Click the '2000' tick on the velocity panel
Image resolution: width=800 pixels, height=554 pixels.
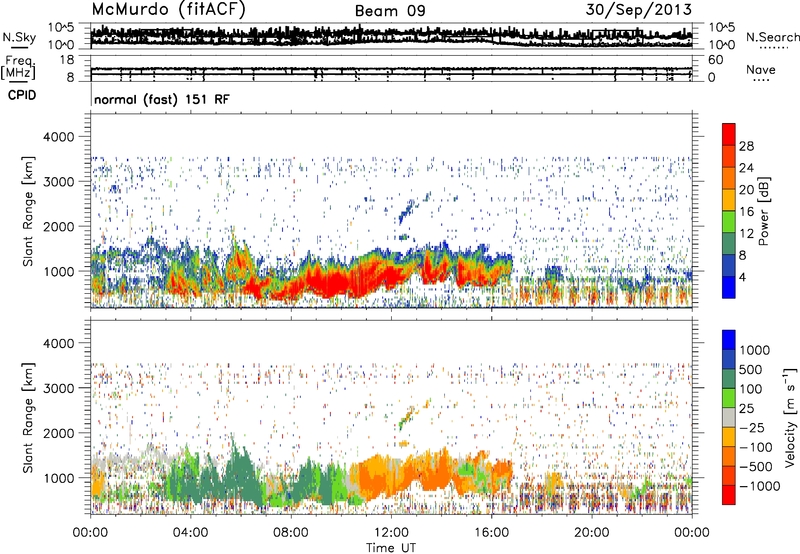59,433
